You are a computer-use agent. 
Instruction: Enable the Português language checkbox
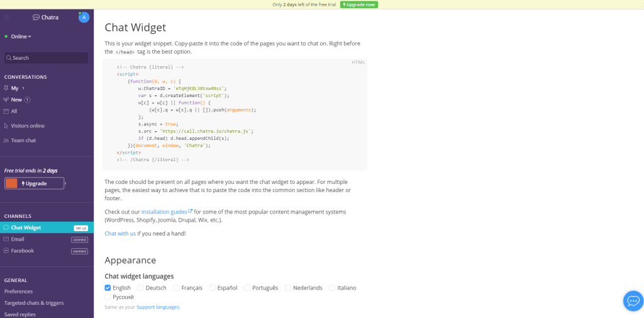pyautogui.click(x=247, y=288)
